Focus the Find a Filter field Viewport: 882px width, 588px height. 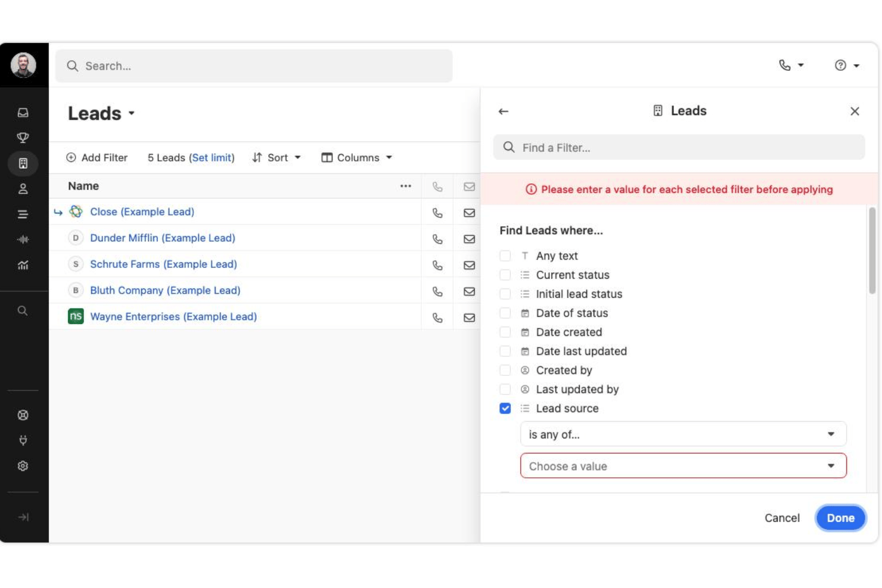tap(679, 147)
